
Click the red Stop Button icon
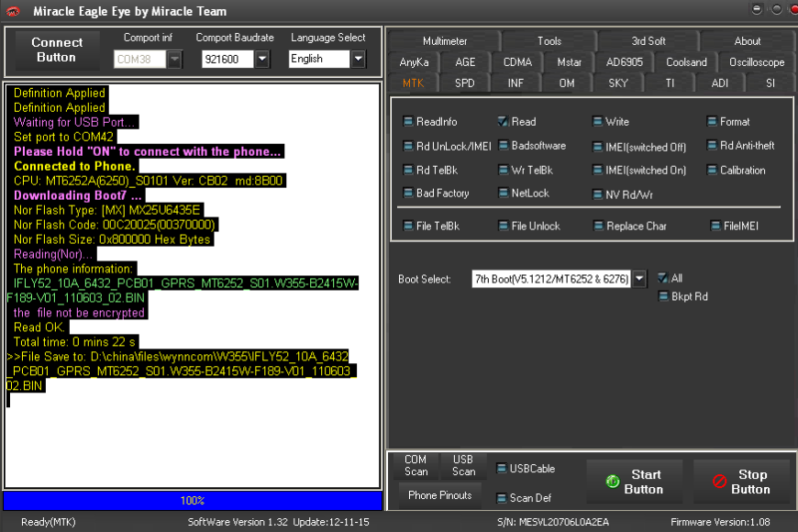720,481
